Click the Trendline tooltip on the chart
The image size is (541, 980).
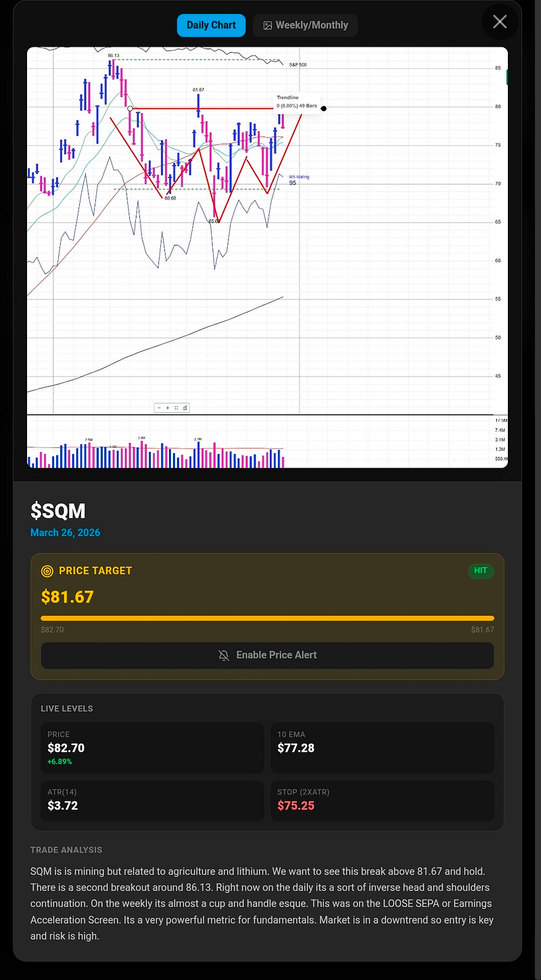[x=297, y=102]
